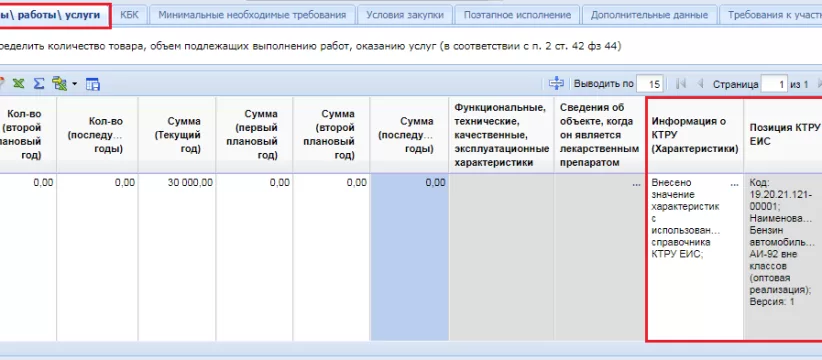This screenshot has height=360, width=822.
Task: Open ellipsis button in the КТРУ characteristics cell
Action: [x=734, y=184]
